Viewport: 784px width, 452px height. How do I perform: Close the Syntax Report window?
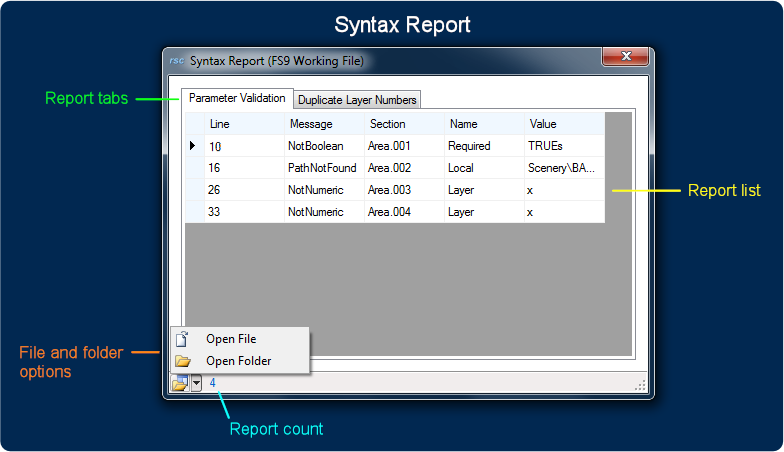[626, 56]
